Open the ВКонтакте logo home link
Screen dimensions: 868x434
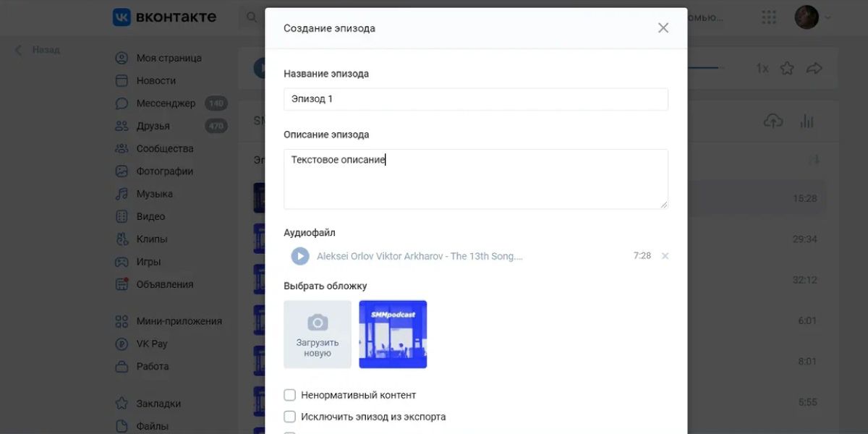click(x=164, y=17)
